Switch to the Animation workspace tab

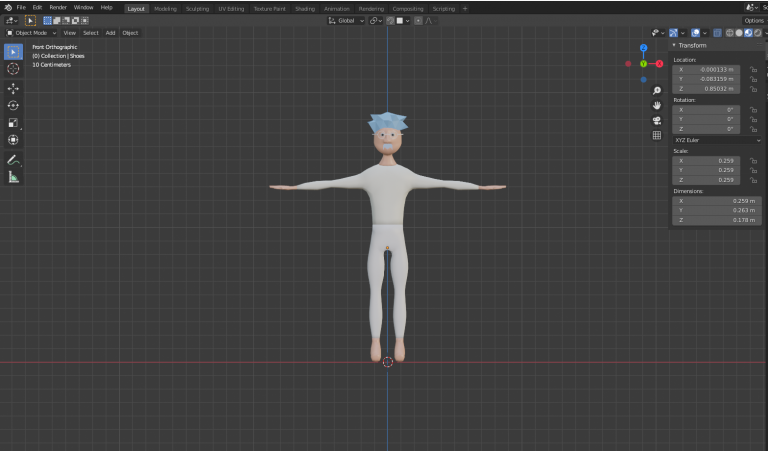[x=337, y=8]
